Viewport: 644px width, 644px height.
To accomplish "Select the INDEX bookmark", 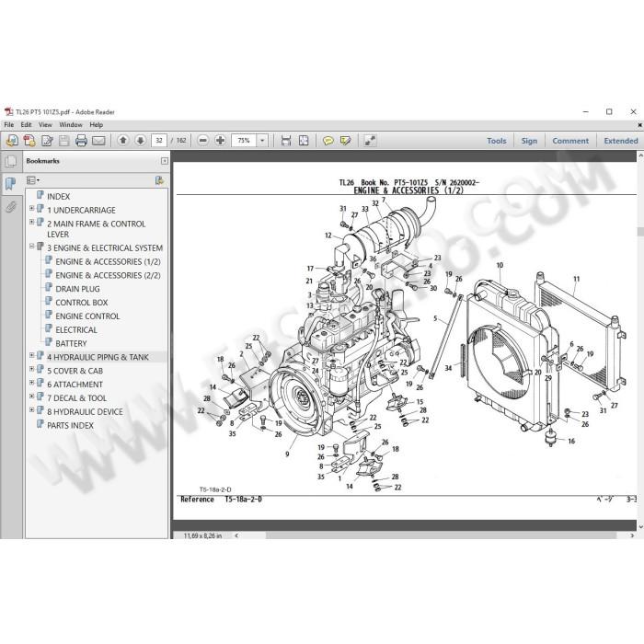I will click(58, 196).
